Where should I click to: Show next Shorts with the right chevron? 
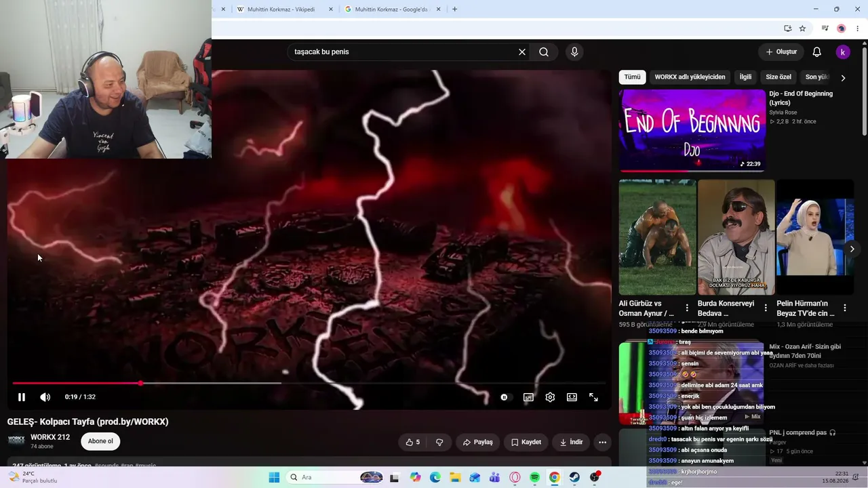(x=852, y=249)
